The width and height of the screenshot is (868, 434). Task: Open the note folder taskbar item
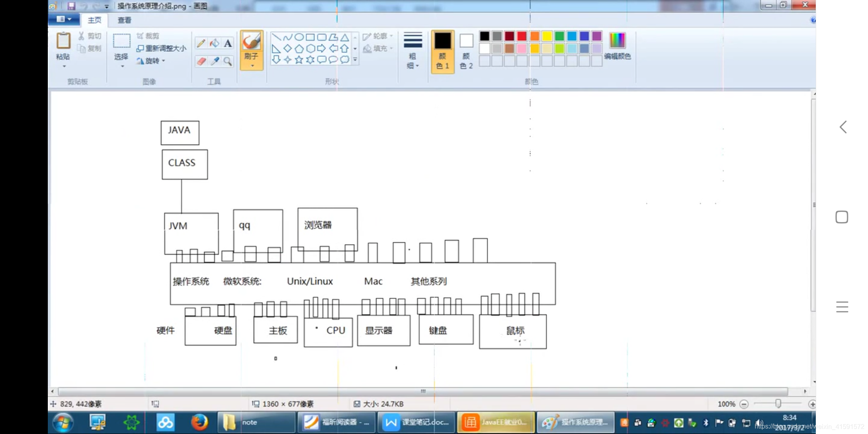[256, 422]
